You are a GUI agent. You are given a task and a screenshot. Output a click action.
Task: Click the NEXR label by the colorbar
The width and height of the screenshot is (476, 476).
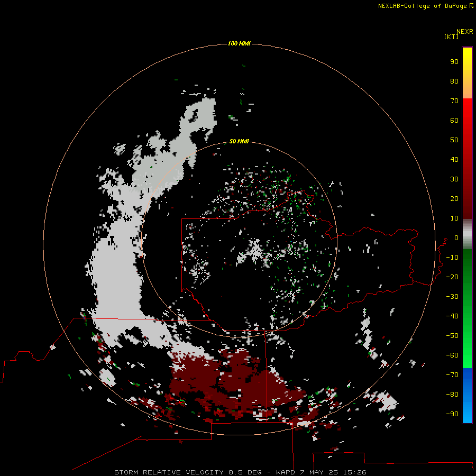[465, 32]
